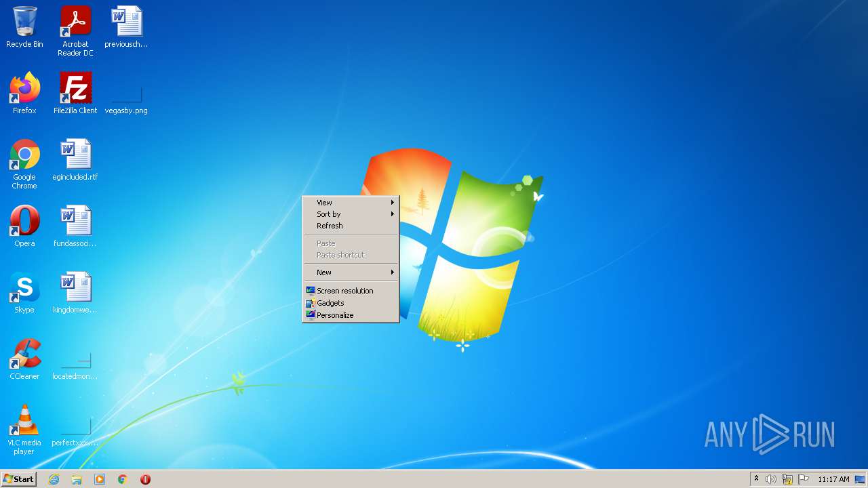The width and height of the screenshot is (868, 488).
Task: Select the kingdomwe... Word document icon
Action: (x=75, y=293)
